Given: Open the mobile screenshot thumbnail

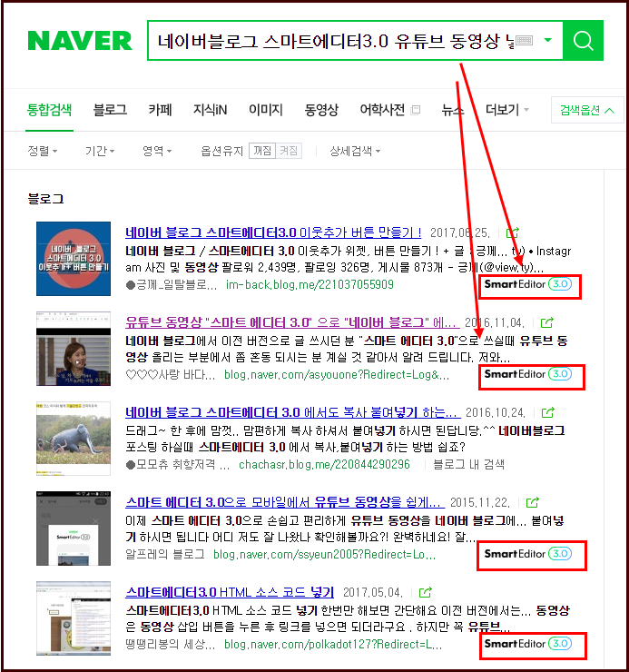Looking at the screenshot, I should (x=74, y=529).
